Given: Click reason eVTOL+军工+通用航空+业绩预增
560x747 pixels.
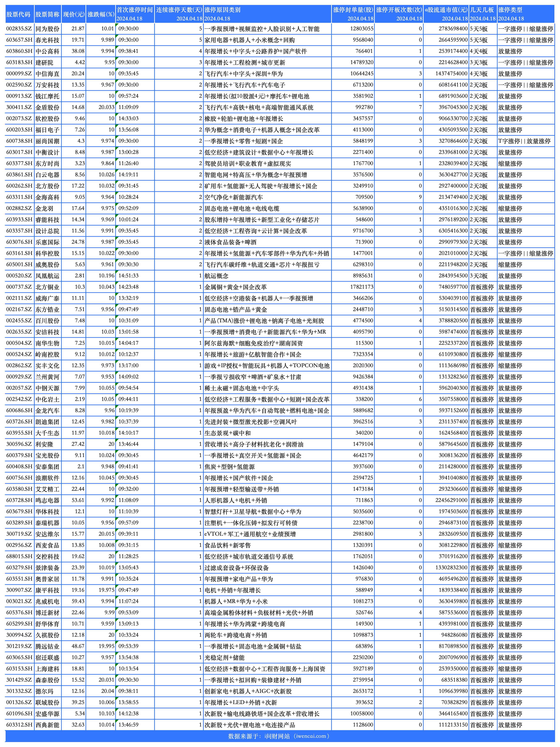Looking at the screenshot, I should click(x=250, y=534).
